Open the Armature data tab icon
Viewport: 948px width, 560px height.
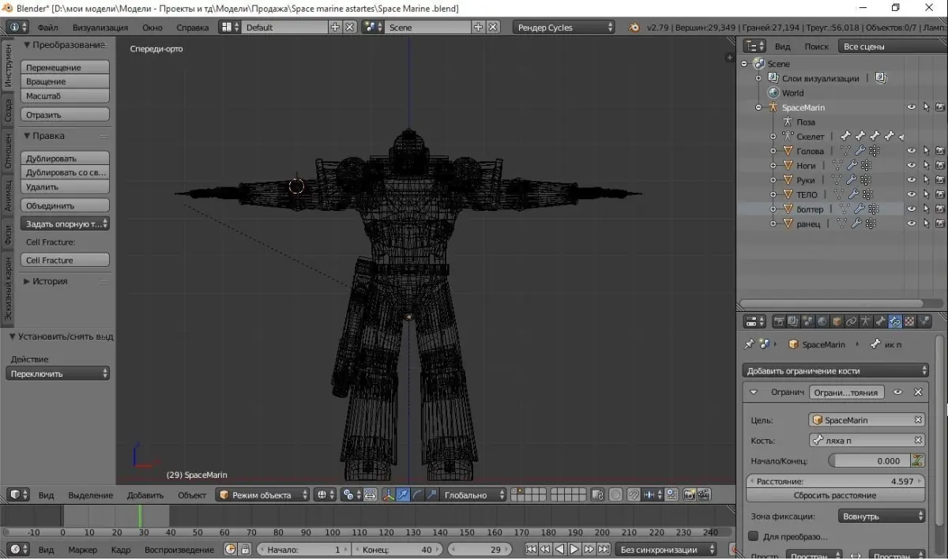click(865, 321)
